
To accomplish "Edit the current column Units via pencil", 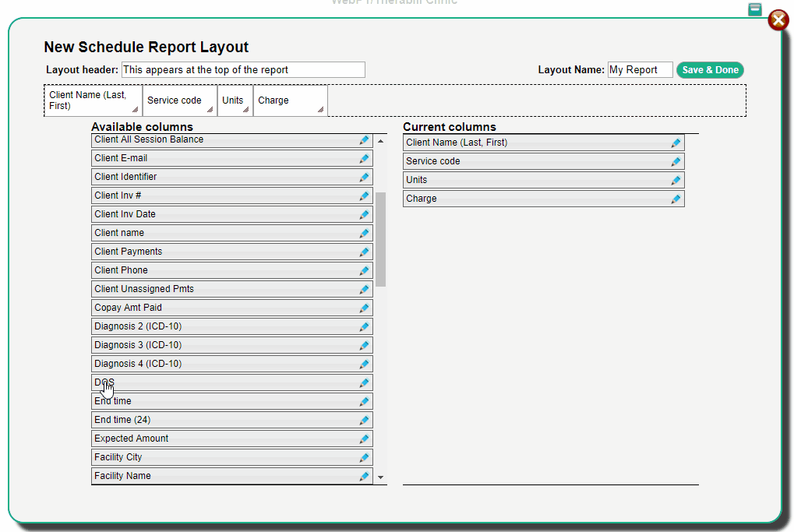I will point(676,181).
